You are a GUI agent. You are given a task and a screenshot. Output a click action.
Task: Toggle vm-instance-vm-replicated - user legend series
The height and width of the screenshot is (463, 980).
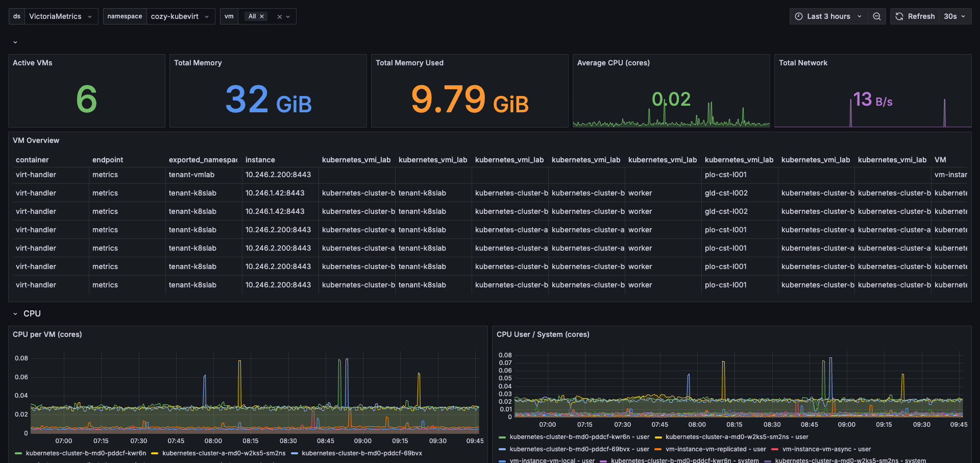pos(716,449)
